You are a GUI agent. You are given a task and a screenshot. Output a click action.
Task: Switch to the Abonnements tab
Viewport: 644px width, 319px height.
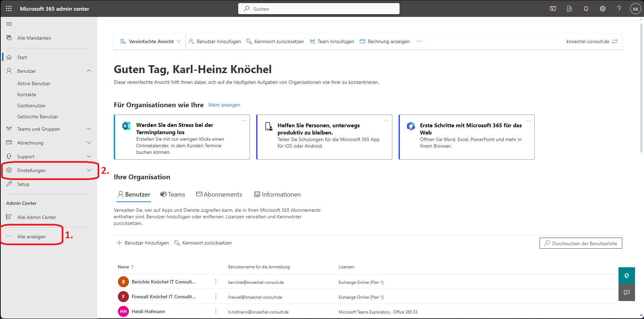pos(219,195)
